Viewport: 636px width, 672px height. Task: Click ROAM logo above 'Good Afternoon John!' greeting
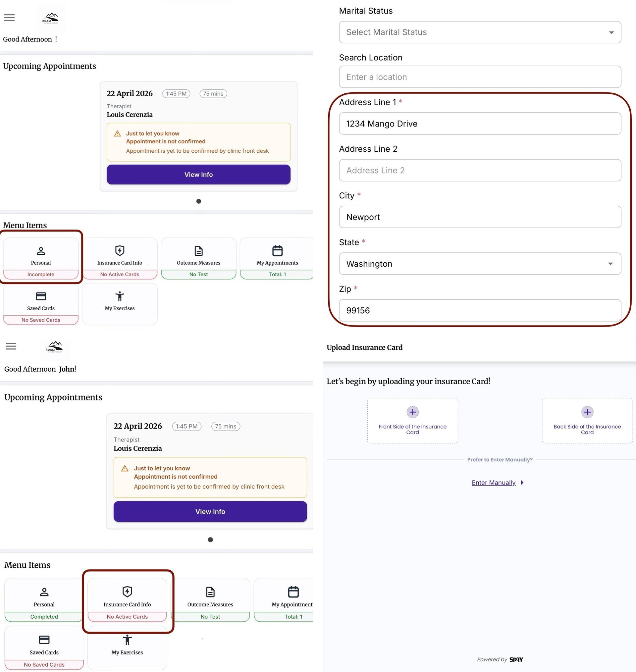tap(55, 347)
